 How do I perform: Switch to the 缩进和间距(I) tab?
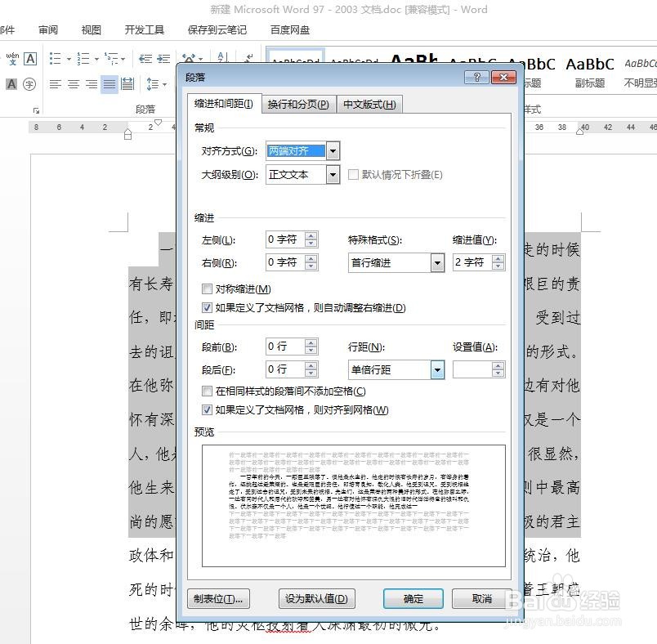pyautogui.click(x=224, y=104)
